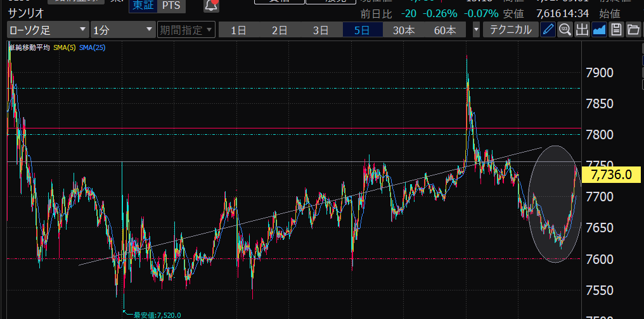Click the 30本 range button

pos(404,30)
